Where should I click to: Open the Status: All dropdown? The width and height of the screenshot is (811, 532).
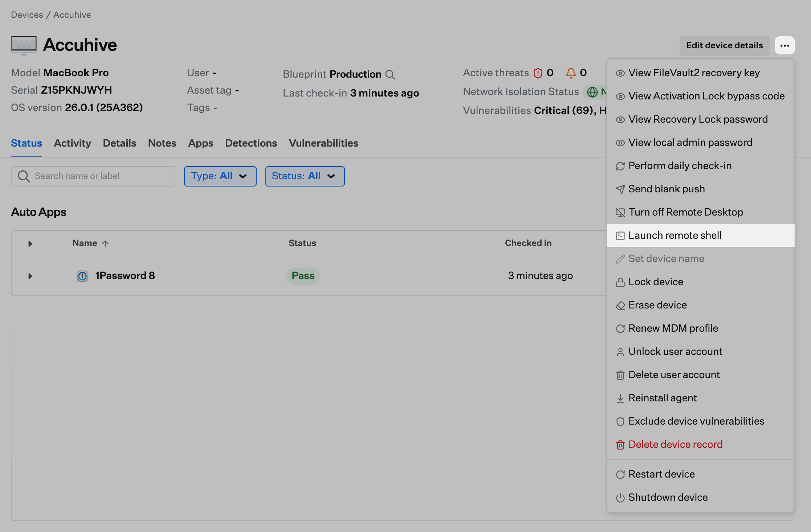pos(305,176)
